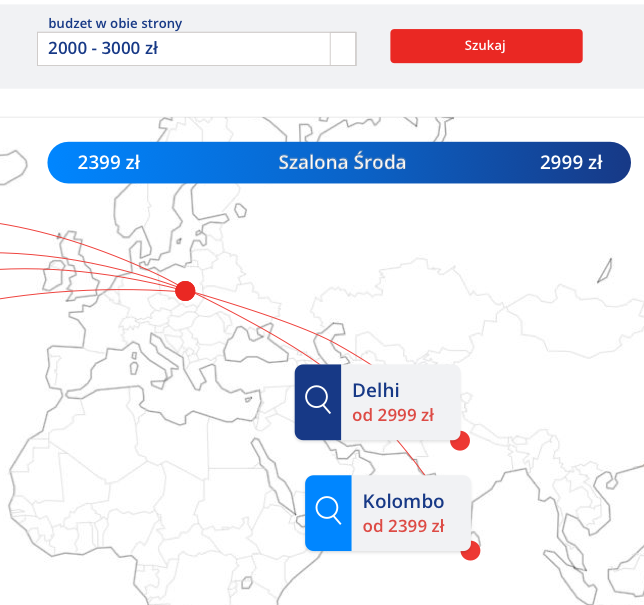Viewport: 644px width, 605px height.
Task: Click the red Szukaj button
Action: 486,46
